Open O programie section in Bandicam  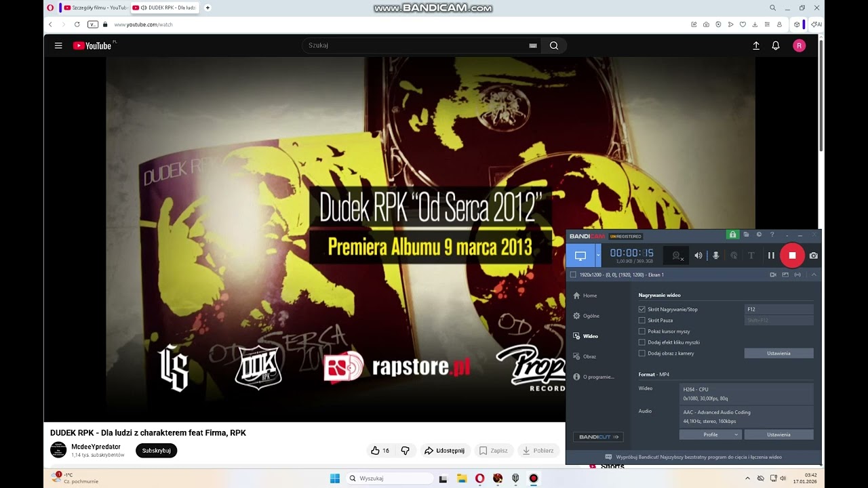click(593, 377)
